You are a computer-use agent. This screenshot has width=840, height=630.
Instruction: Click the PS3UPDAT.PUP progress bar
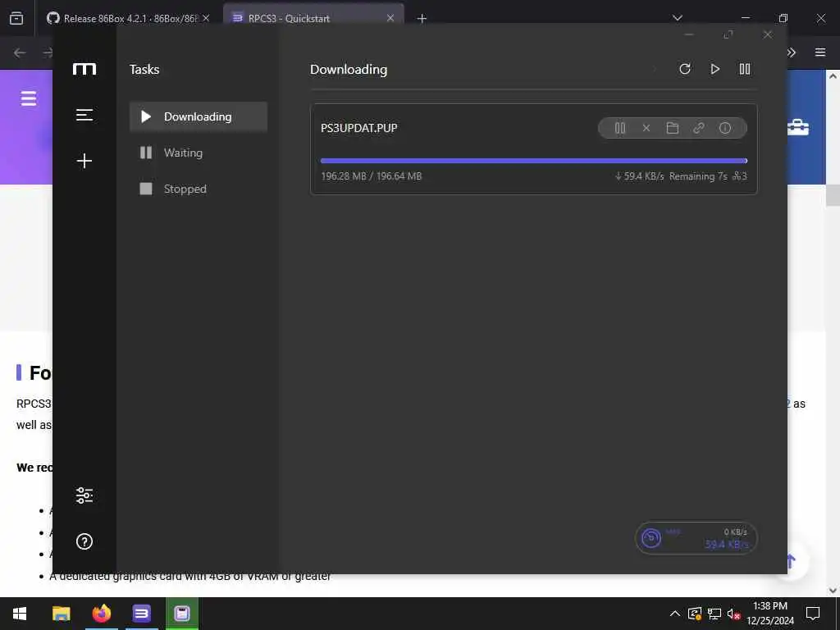(x=533, y=161)
